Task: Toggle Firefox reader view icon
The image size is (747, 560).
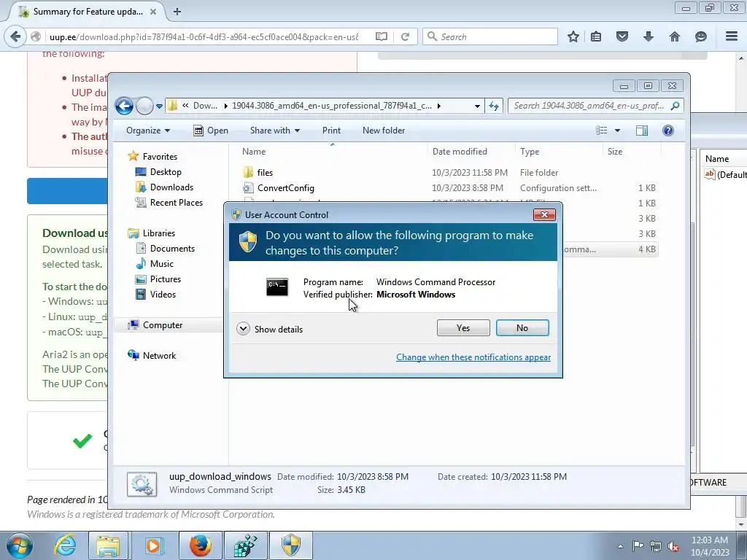Action: pyautogui.click(x=381, y=36)
